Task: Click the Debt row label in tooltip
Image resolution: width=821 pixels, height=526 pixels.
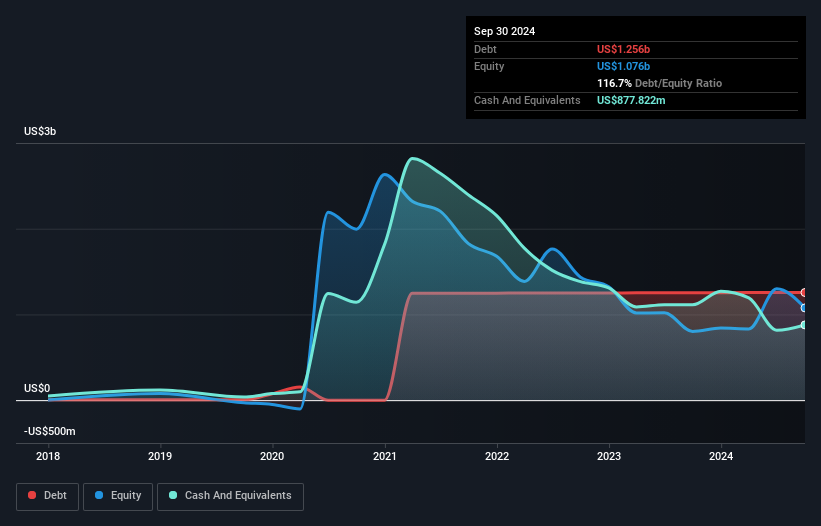Action: coord(485,49)
